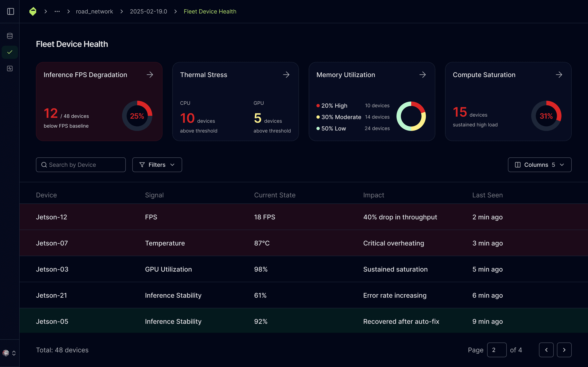Open the database icon in sidebar
Image resolution: width=588 pixels, height=367 pixels.
click(10, 36)
